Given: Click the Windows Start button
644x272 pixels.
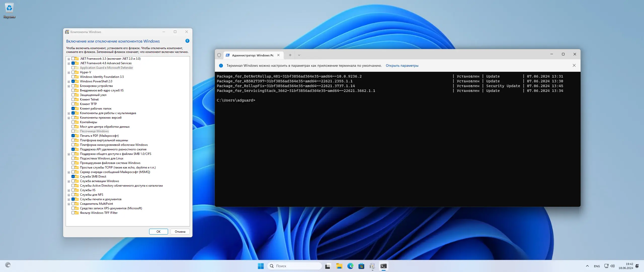Looking at the screenshot, I should point(261,266).
